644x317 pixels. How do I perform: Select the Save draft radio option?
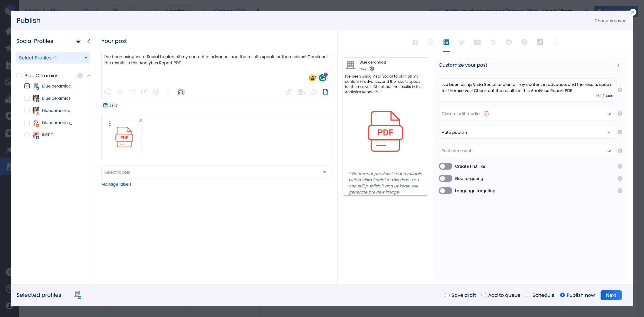[447, 295]
